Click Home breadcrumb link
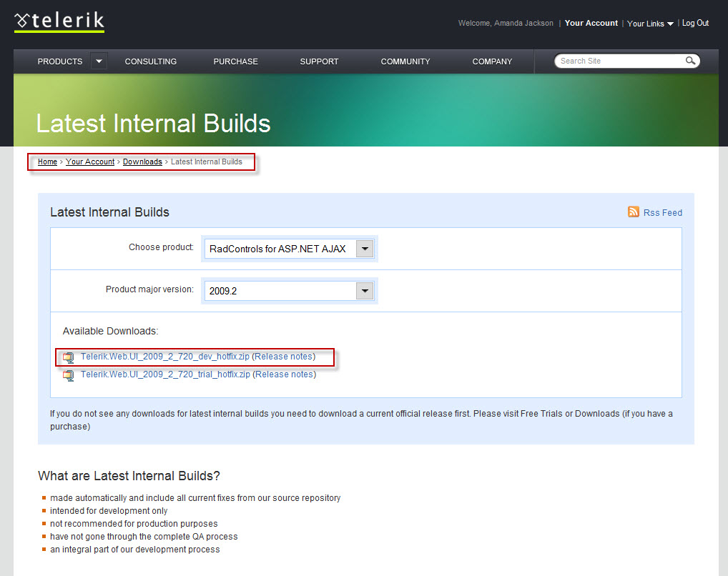This screenshot has height=576, width=728. [x=47, y=162]
